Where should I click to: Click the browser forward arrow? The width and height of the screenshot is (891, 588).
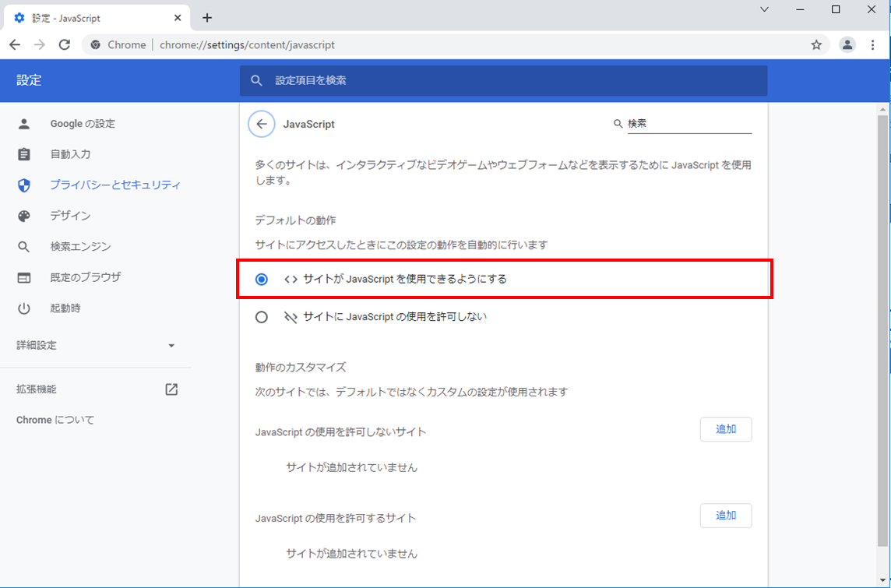40,45
